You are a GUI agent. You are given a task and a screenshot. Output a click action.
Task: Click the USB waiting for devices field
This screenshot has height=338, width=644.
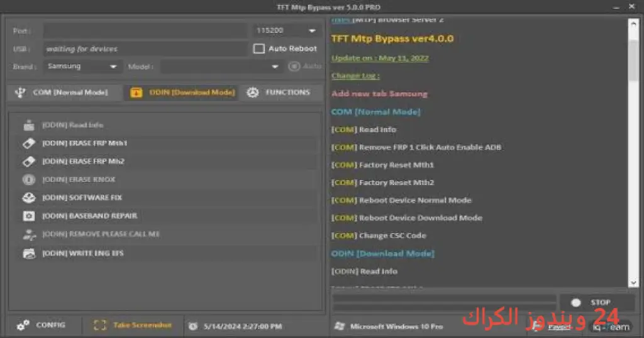pos(145,49)
